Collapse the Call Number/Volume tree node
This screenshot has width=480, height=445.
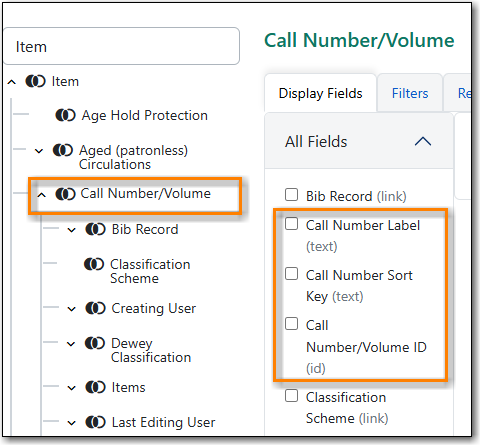41,195
